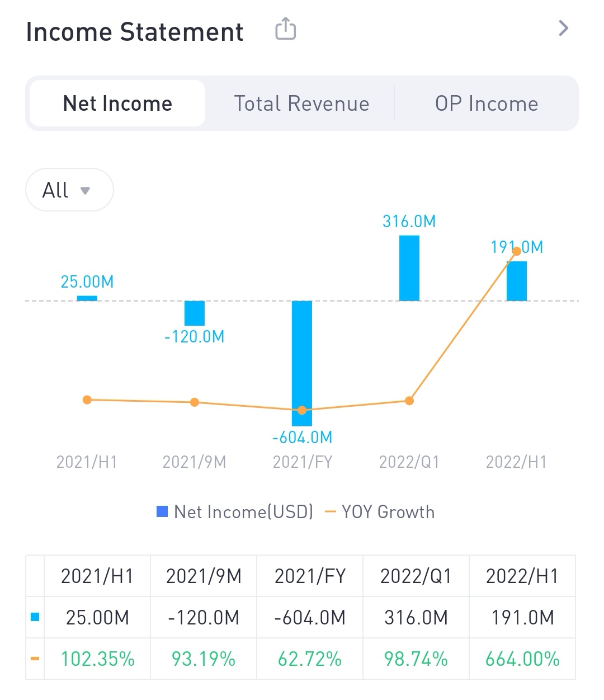Switch to the OP Income tab
Screen dimensions: 604x700
[x=486, y=104]
